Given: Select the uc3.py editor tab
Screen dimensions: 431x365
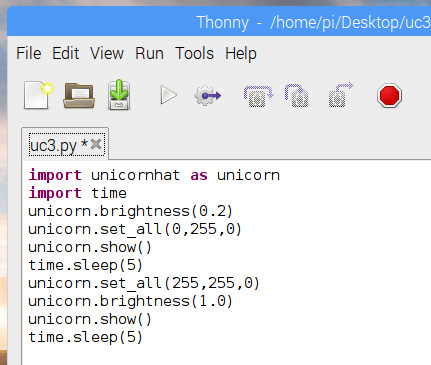Looking at the screenshot, I should tap(58, 145).
